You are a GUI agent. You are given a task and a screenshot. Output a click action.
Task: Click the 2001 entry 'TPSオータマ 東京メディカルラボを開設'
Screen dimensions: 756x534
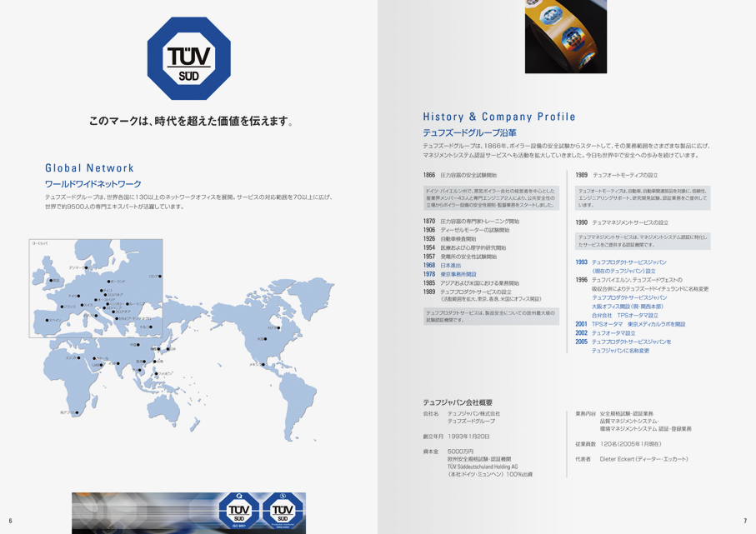click(x=638, y=324)
